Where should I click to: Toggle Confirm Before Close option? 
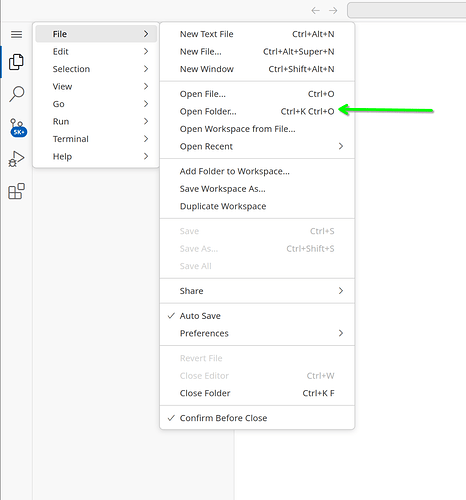click(257, 418)
